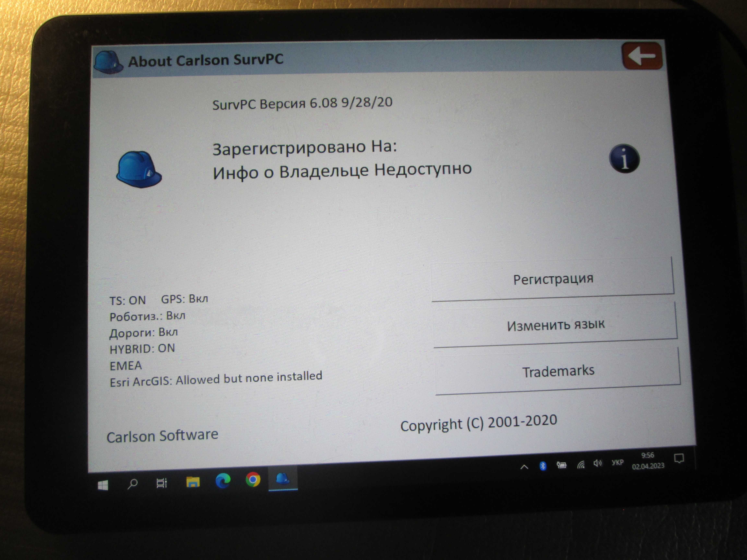Viewport: 747px width, 560px height.
Task: Open Google Chrome from the taskbar
Action: 253,479
